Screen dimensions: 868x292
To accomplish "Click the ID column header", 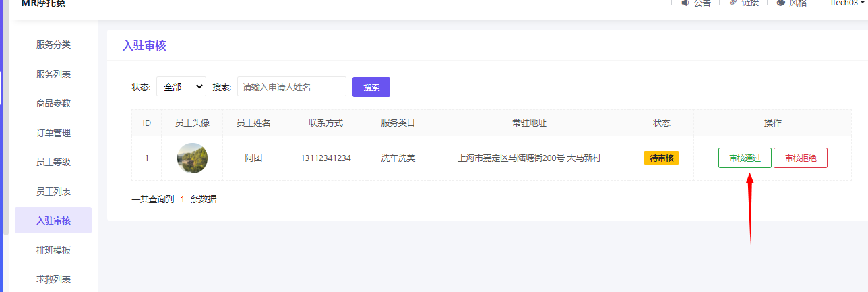I will click(146, 123).
